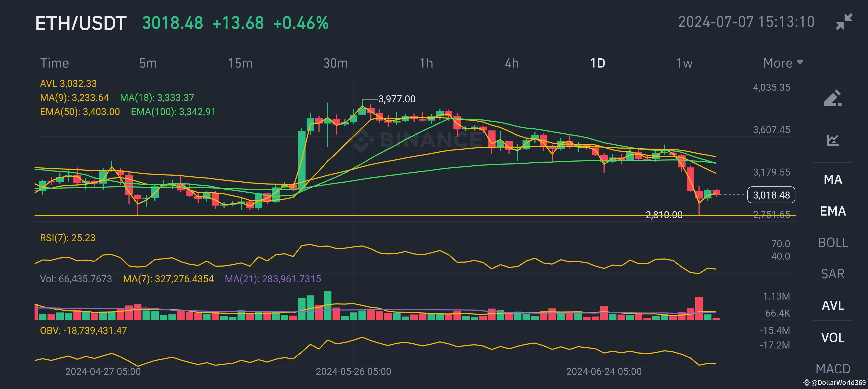The width and height of the screenshot is (868, 389).
Task: Enable the MACD sub-indicator
Action: [833, 368]
